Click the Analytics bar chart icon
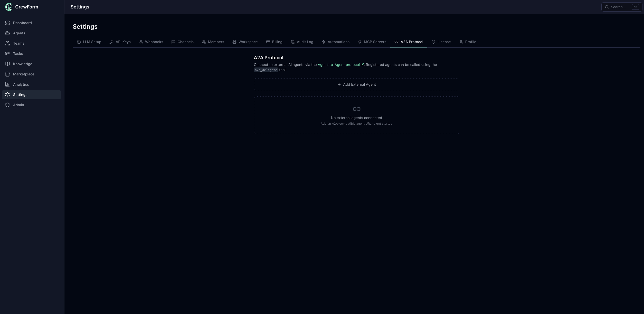The width and height of the screenshot is (644, 314). click(x=7, y=84)
